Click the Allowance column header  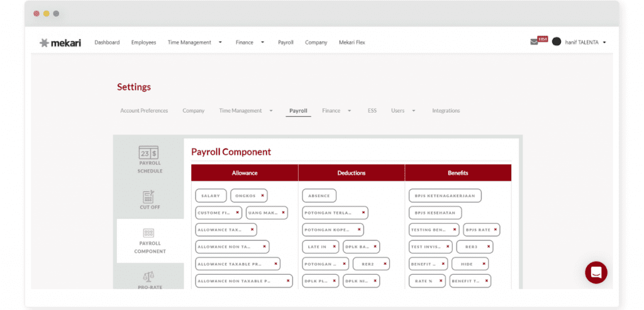coord(245,173)
